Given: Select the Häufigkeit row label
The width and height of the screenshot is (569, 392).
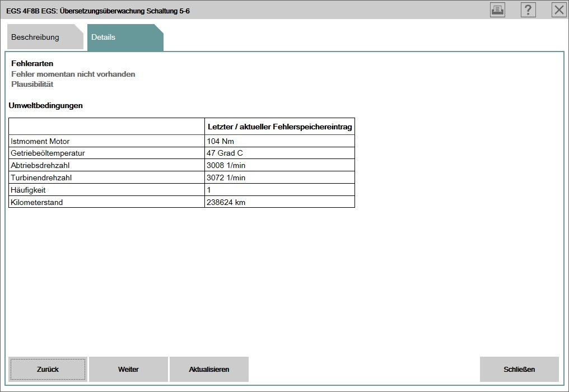Looking at the screenshot, I should click(28, 190).
